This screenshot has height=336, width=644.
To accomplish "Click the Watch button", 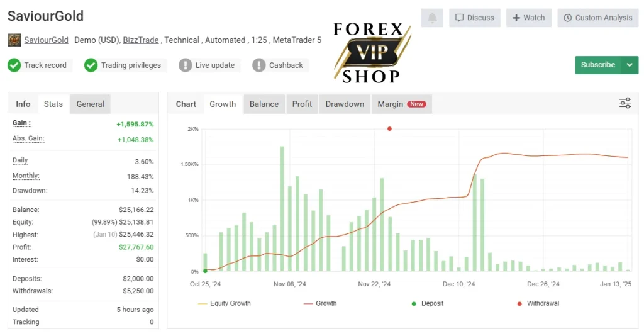I will coord(529,18).
